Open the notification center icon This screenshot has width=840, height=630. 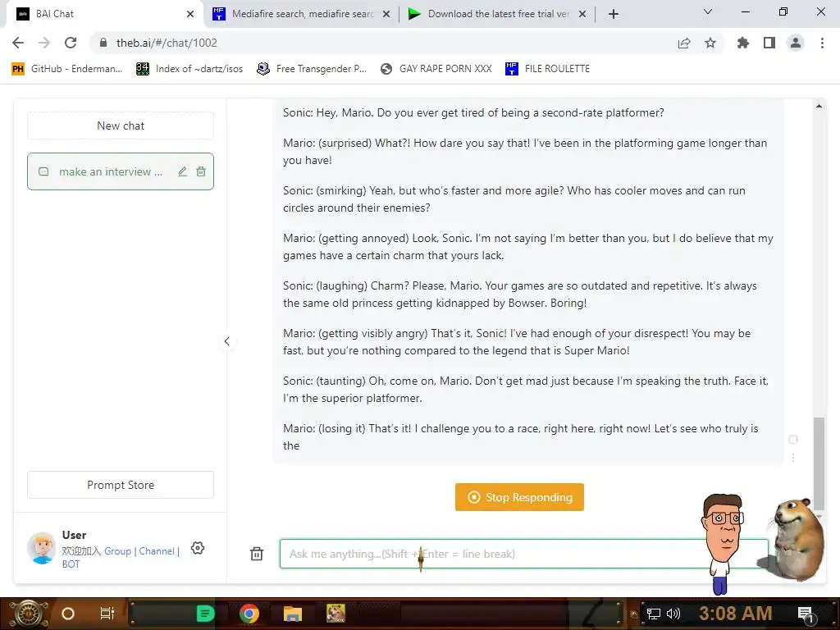(806, 614)
